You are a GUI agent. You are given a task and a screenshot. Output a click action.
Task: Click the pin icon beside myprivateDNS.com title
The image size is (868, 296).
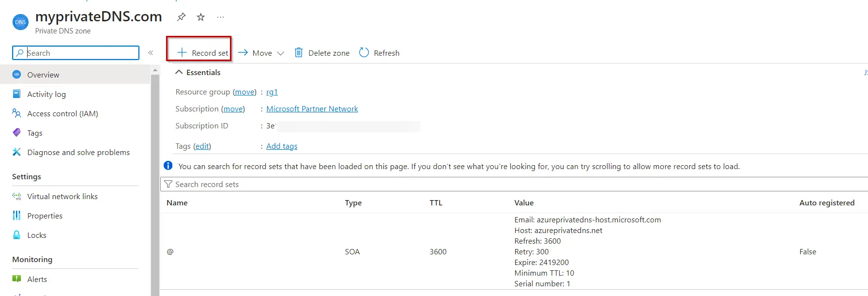click(181, 17)
